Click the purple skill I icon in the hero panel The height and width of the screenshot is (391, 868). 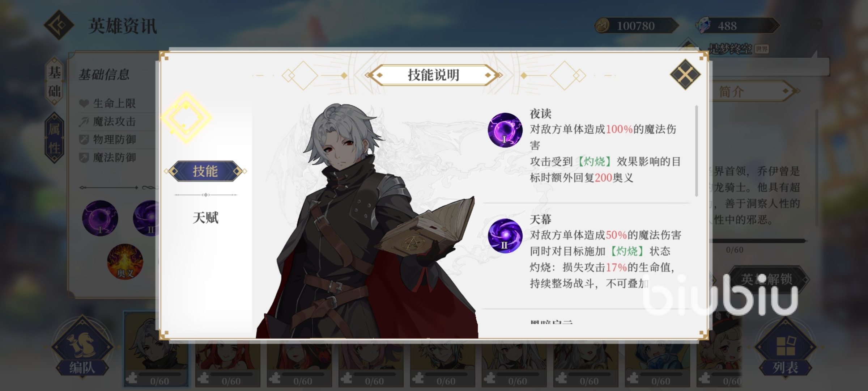click(100, 218)
